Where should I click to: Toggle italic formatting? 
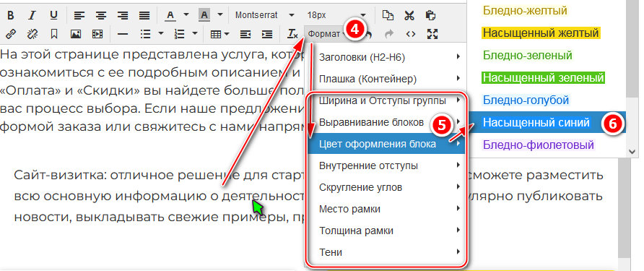click(32, 16)
